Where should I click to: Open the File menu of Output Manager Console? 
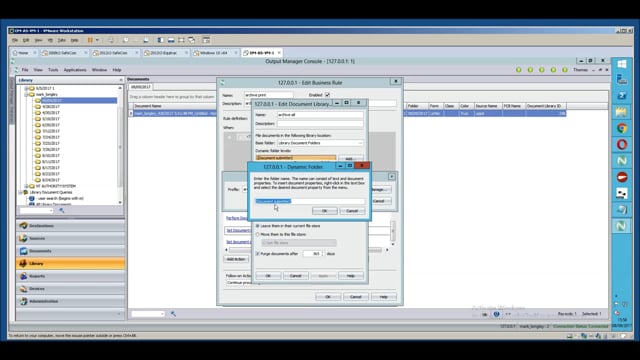[25, 70]
